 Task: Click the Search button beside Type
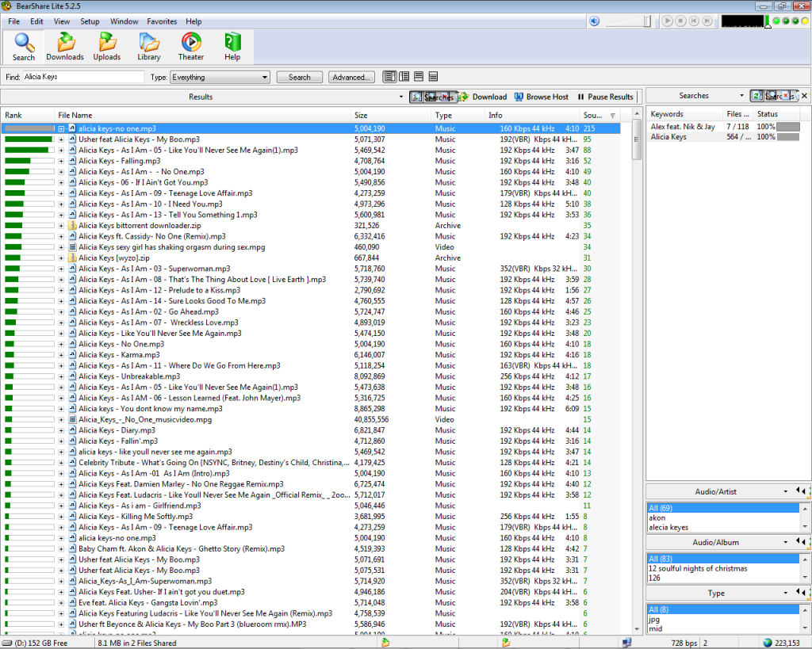299,77
